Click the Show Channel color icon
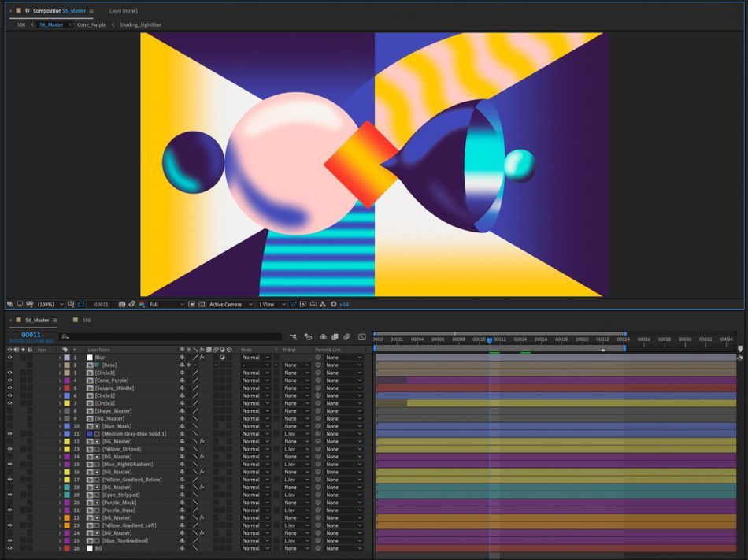 142,304
